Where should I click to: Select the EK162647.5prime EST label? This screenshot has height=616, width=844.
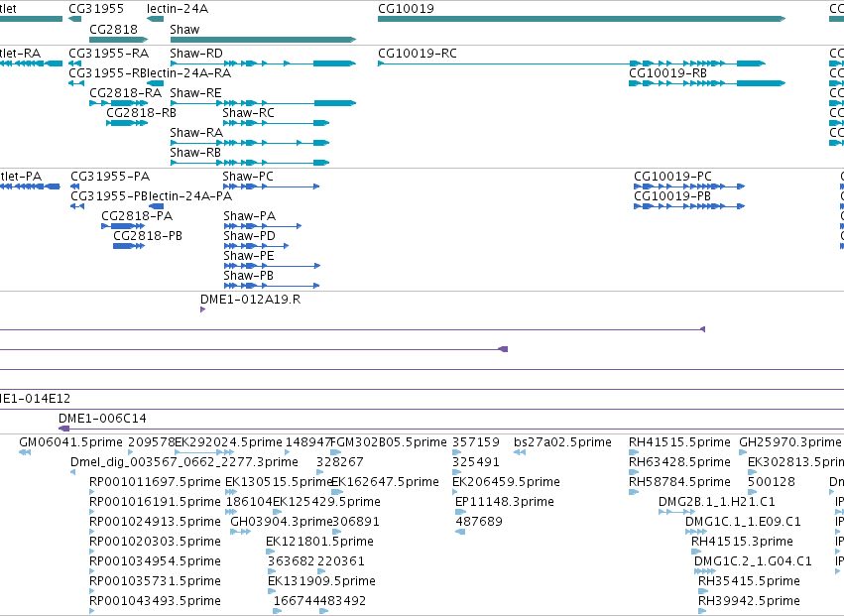[x=386, y=482]
